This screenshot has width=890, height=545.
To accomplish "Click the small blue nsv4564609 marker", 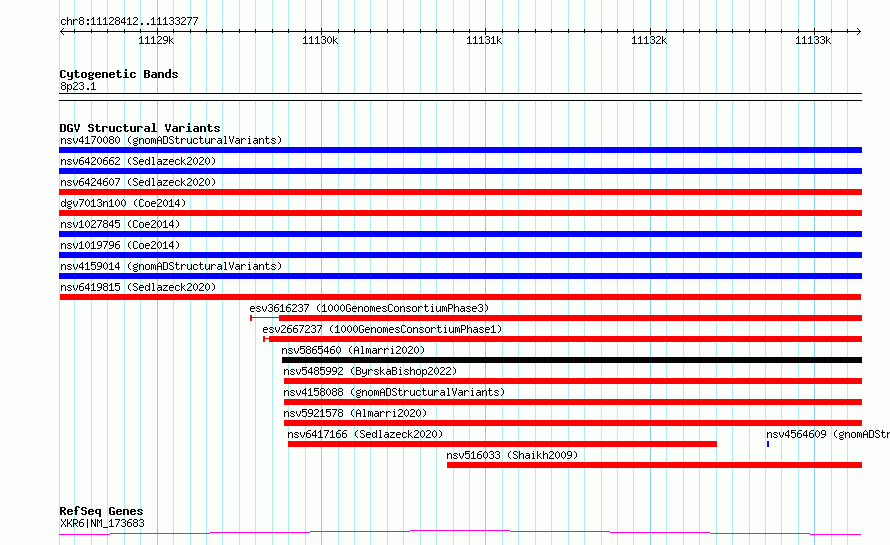I will [x=768, y=444].
